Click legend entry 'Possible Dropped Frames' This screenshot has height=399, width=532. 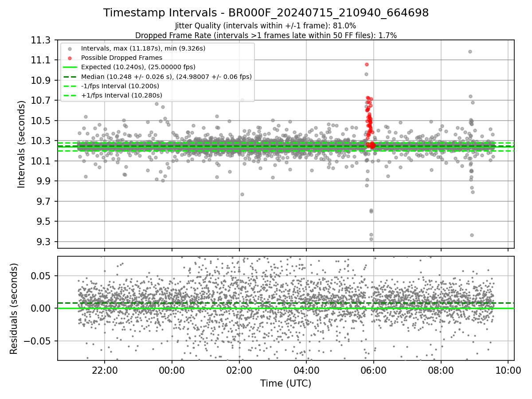pos(121,58)
